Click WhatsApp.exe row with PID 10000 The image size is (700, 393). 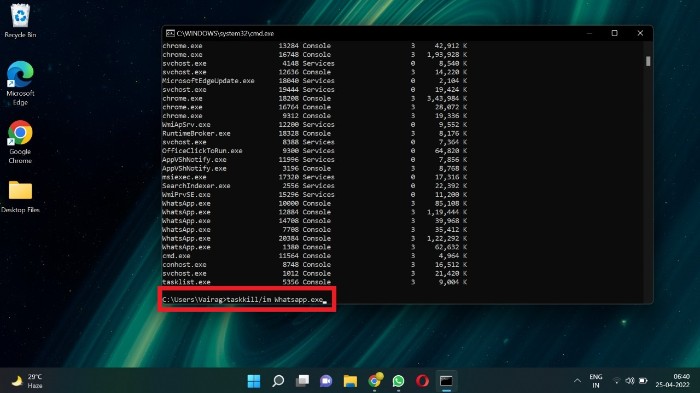pos(315,203)
